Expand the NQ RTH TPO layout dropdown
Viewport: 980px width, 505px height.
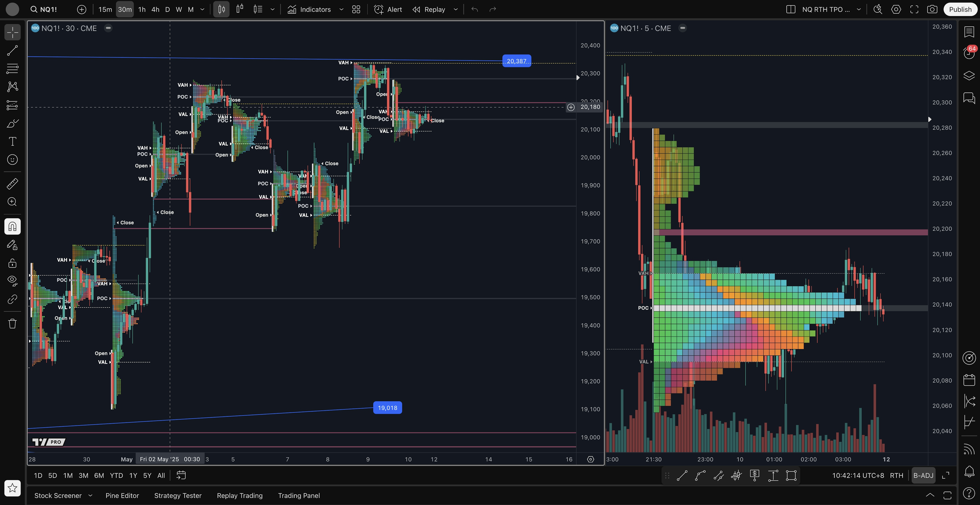click(x=859, y=9)
